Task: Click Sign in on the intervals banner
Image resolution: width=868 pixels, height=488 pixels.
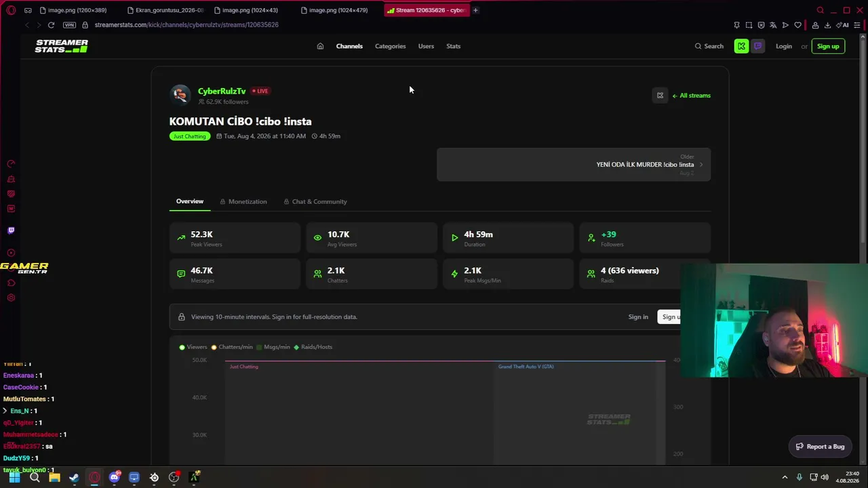Action: [638, 317]
